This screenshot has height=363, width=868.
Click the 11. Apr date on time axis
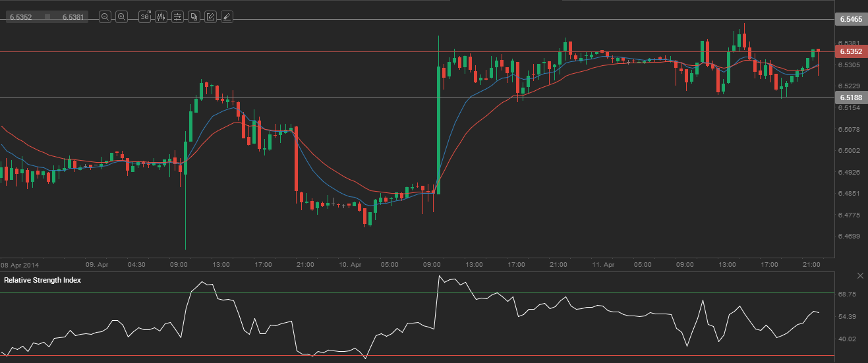(604, 264)
